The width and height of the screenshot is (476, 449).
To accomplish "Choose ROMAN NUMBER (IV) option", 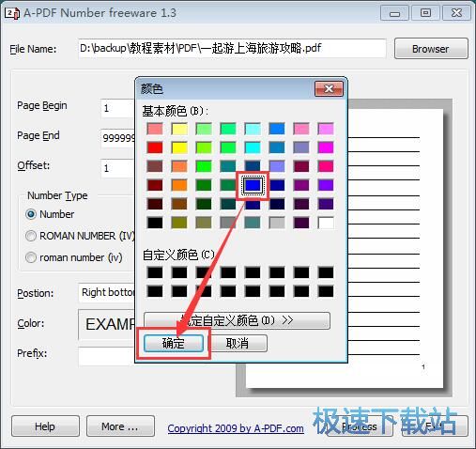I will coord(31,236).
